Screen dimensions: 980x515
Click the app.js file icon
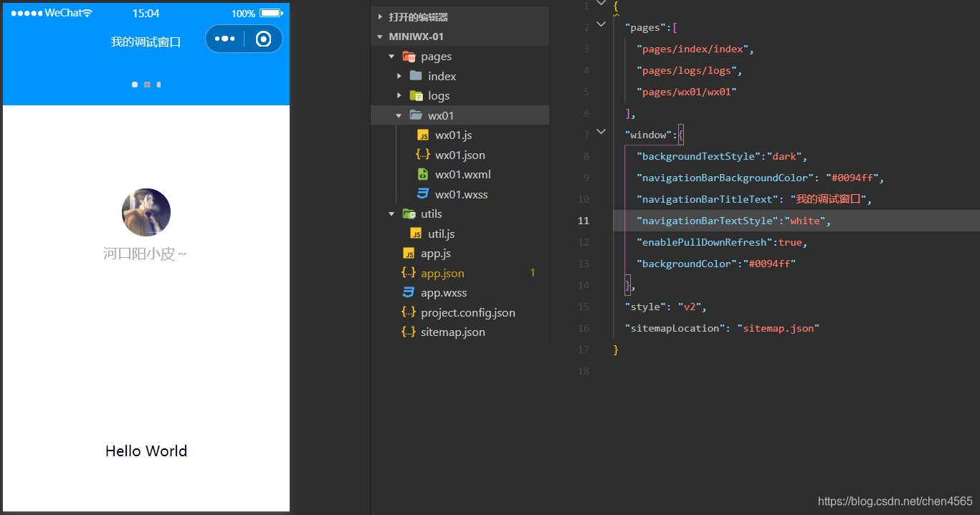pyautogui.click(x=409, y=254)
